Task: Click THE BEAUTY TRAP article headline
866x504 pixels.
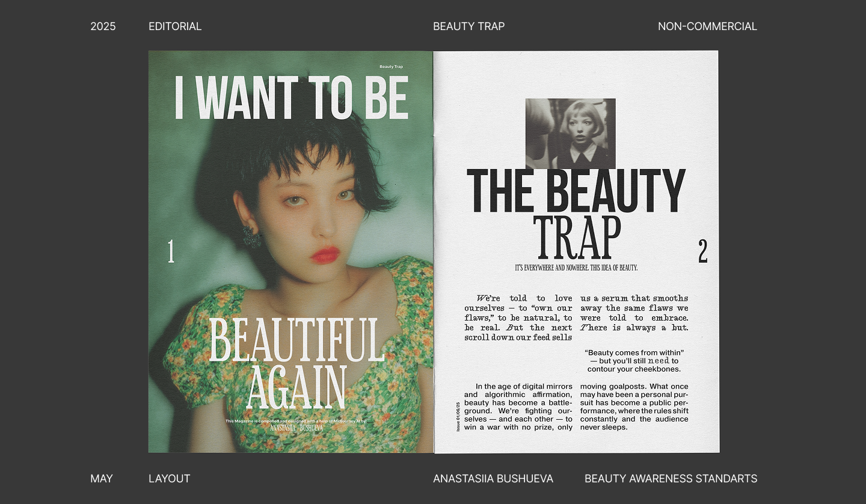Action: click(576, 192)
